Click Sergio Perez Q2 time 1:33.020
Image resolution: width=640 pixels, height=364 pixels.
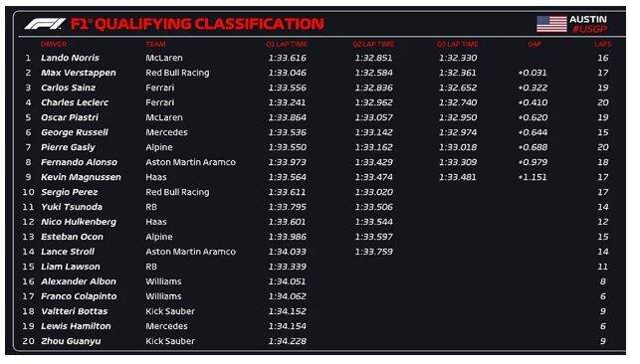coord(373,192)
